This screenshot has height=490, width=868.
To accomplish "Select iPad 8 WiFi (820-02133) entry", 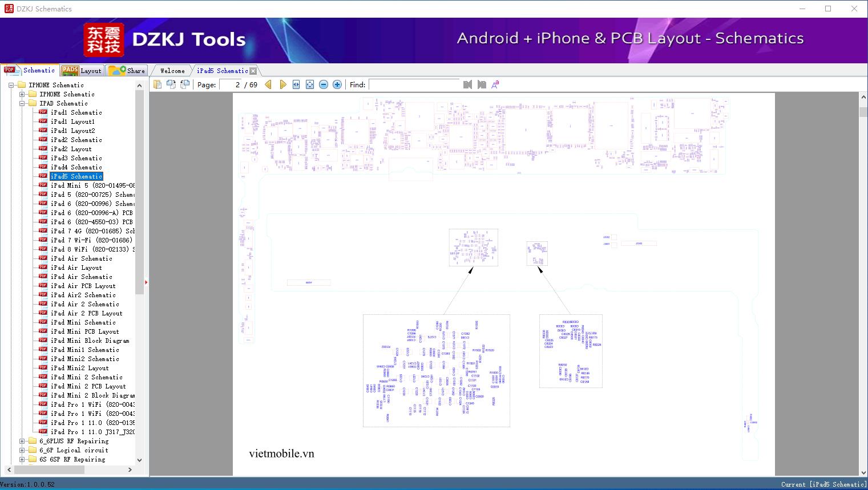I will tap(92, 249).
